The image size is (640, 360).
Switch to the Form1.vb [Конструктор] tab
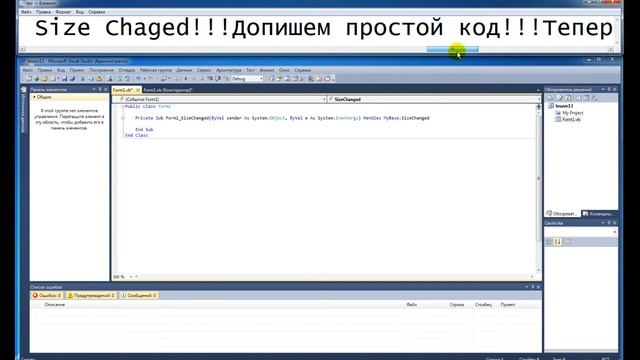(168, 90)
